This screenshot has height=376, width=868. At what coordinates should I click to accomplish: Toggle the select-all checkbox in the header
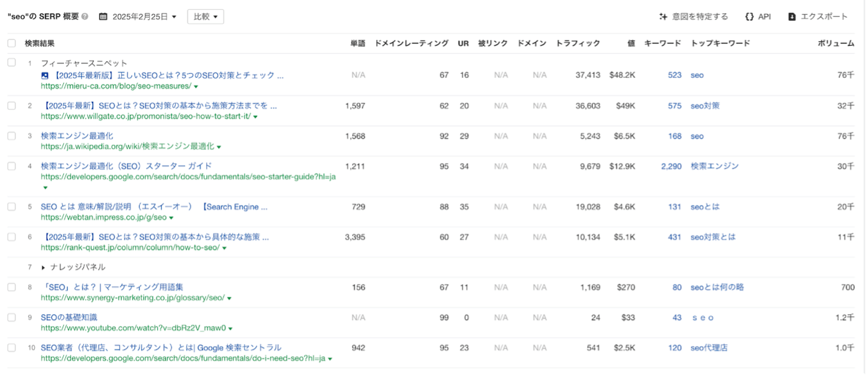[x=11, y=43]
